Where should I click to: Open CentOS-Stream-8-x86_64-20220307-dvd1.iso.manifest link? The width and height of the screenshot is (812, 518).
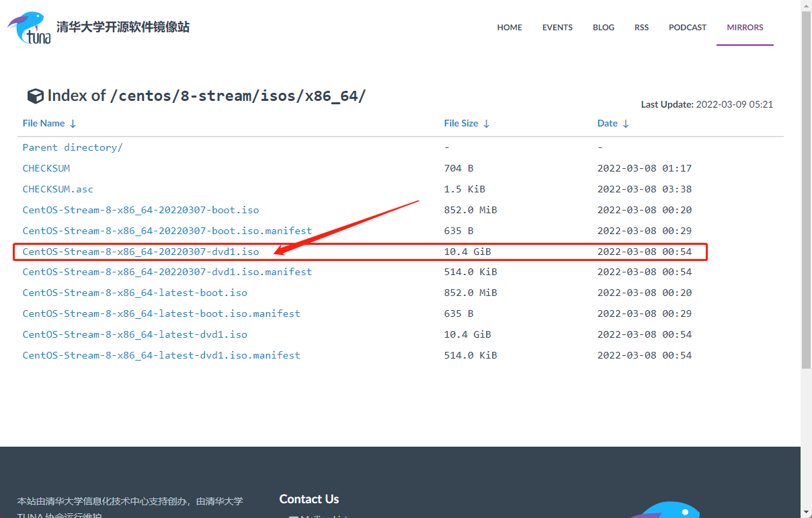pos(167,272)
